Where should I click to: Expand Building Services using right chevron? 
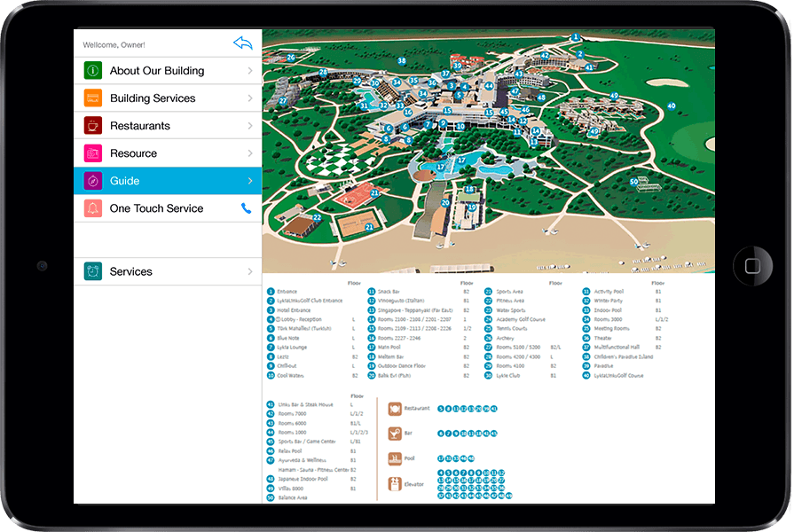tap(250, 98)
